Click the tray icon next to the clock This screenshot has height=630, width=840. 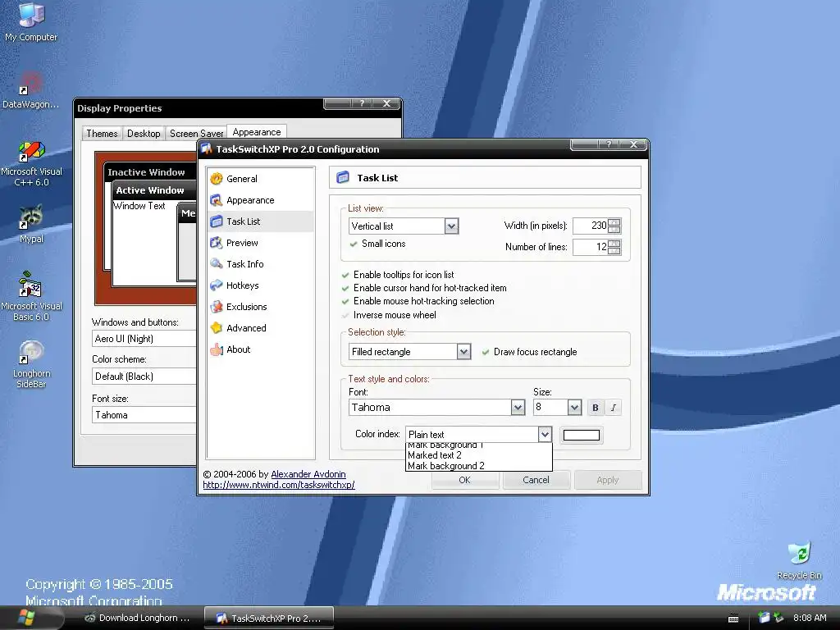pos(778,618)
